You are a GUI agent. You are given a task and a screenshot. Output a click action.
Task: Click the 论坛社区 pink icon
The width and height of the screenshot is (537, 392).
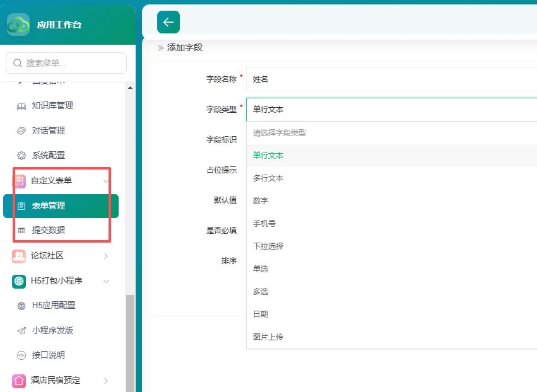click(19, 256)
